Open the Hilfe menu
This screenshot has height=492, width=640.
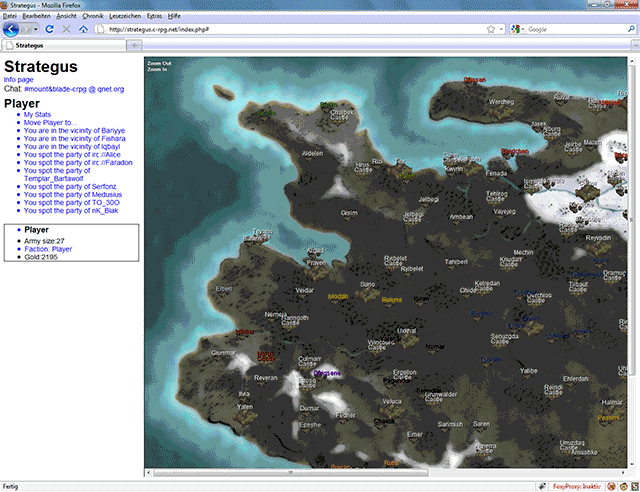pyautogui.click(x=174, y=16)
